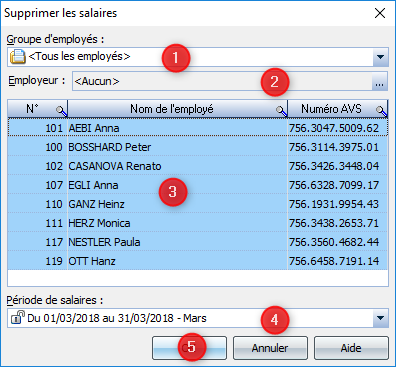
Task: Click the ellipsis button next to Employeur
Action: point(379,81)
